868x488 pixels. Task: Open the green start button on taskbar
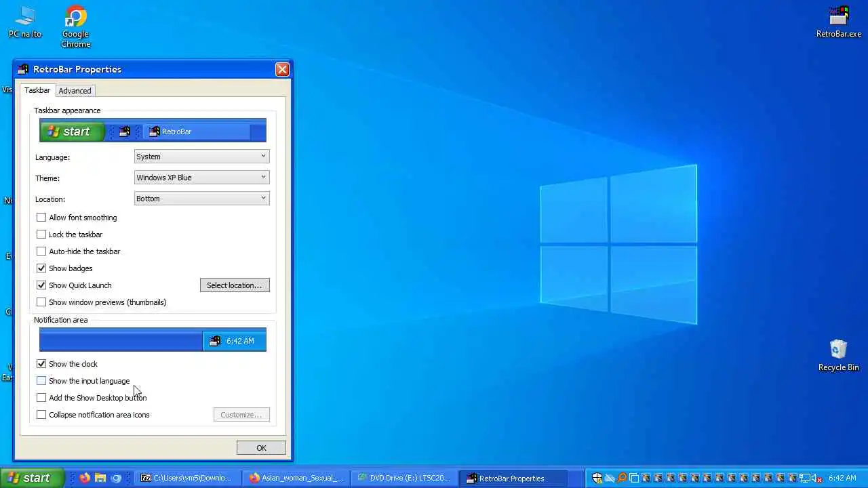(32, 478)
